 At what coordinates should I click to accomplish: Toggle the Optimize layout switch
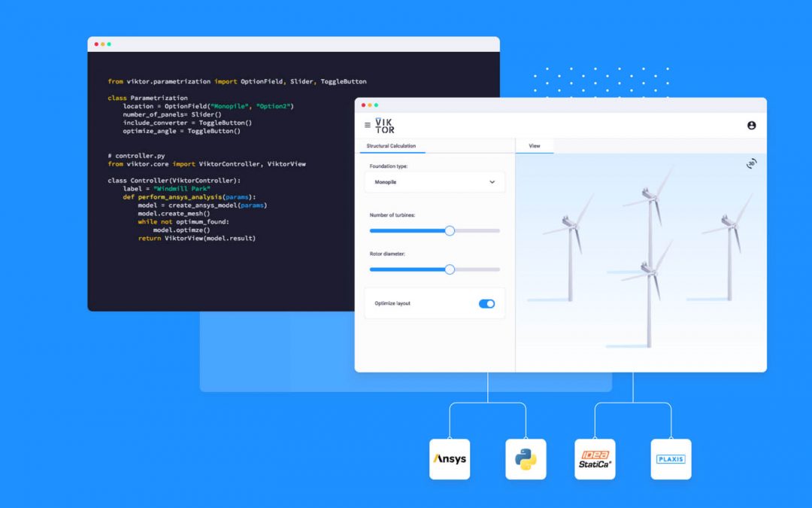tap(486, 304)
